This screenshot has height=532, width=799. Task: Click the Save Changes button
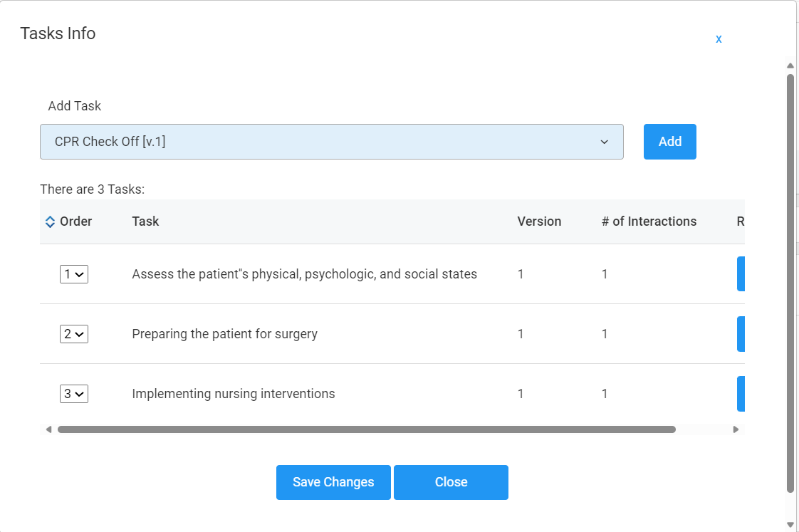tap(333, 482)
